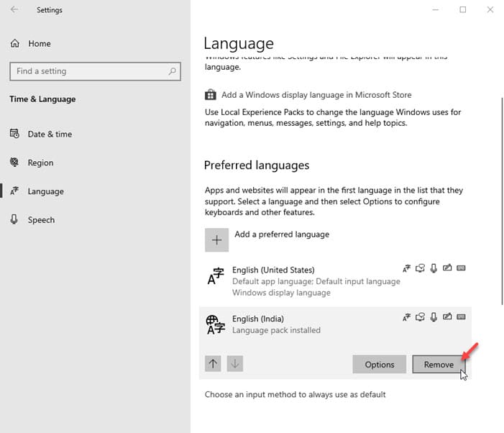Click the Language sidebar icon

(x=14, y=191)
